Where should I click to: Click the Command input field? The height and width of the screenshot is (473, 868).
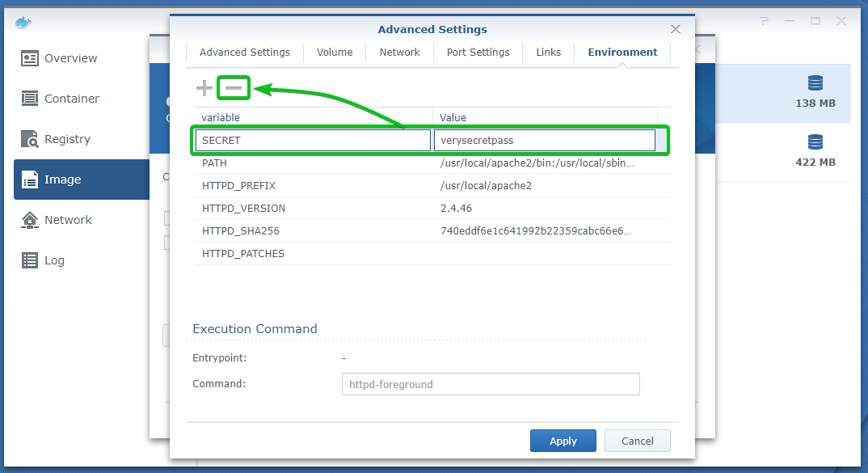491,384
